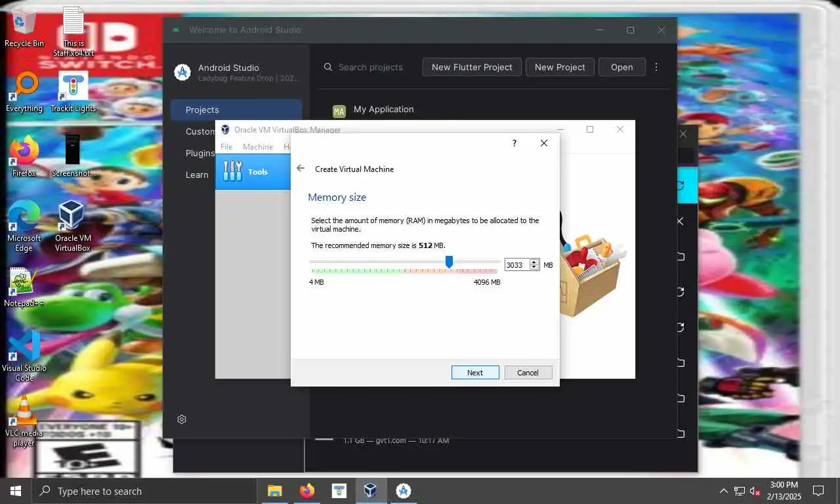Image resolution: width=840 pixels, height=504 pixels.
Task: Launch Visual Studio Code desktop shortcut
Action: coord(24,356)
